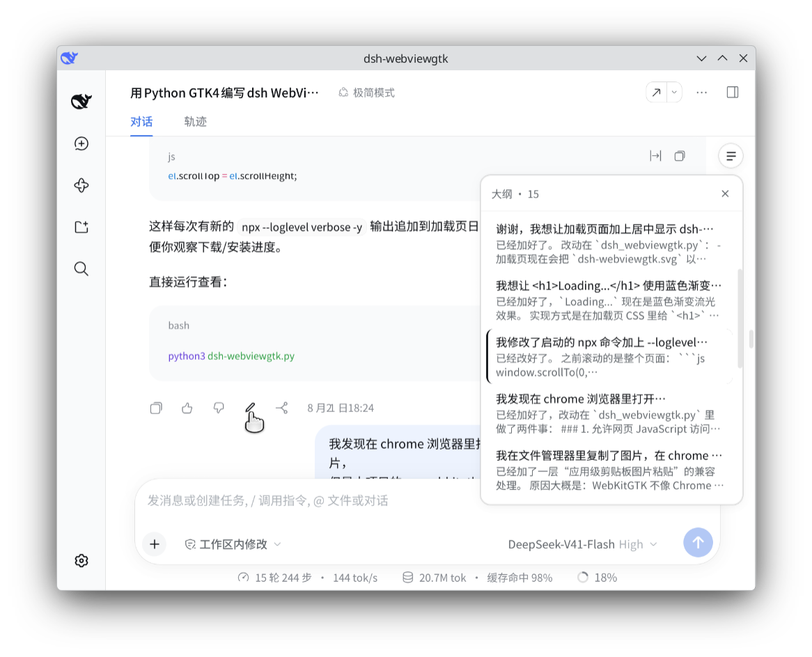Viewport: 812px width, 657px height.
Task: Create a new folder via the sidebar folder-plus icon
Action: (x=81, y=227)
